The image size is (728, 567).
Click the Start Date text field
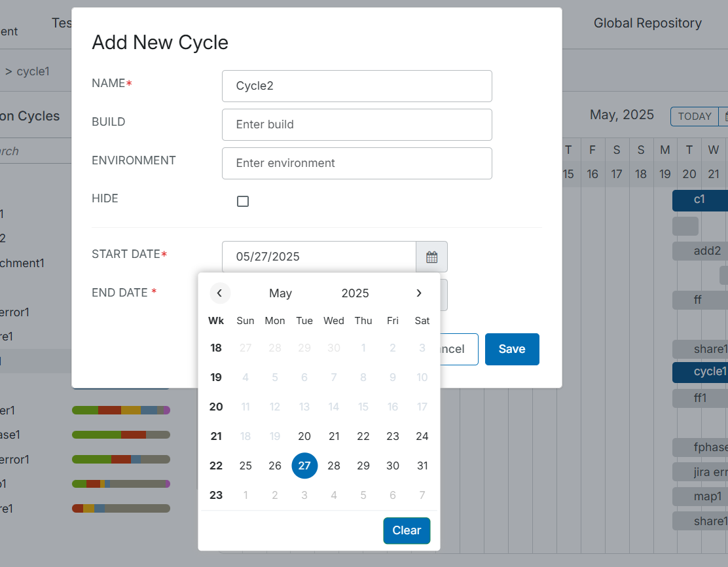click(319, 257)
